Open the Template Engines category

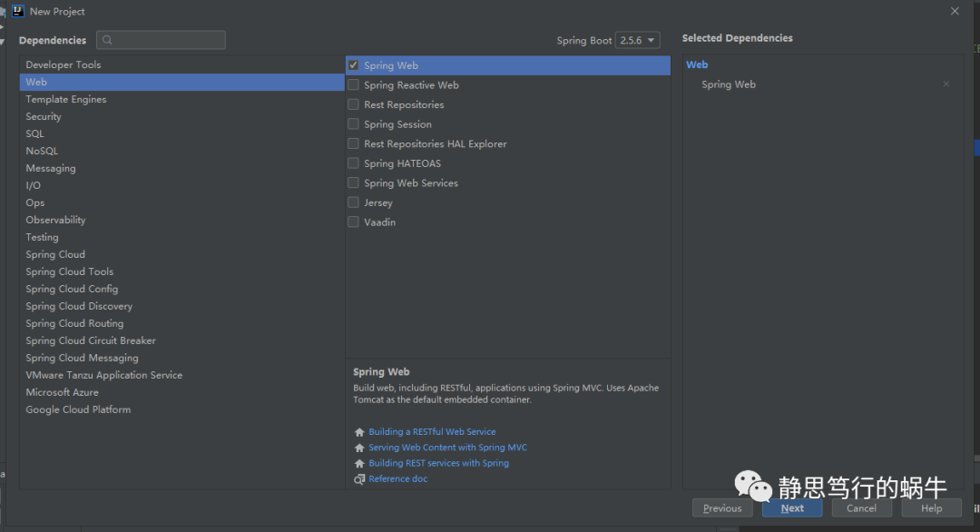(181, 99)
